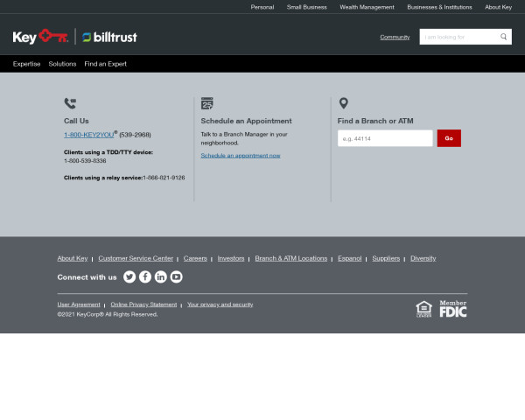The width and height of the screenshot is (525, 420).
Task: Click the TDD/TTY number 1-800-539-8336
Action: [85, 161]
